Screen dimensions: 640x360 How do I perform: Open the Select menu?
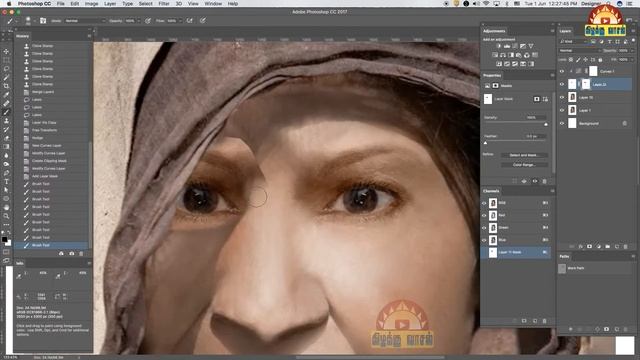[x=146, y=4]
